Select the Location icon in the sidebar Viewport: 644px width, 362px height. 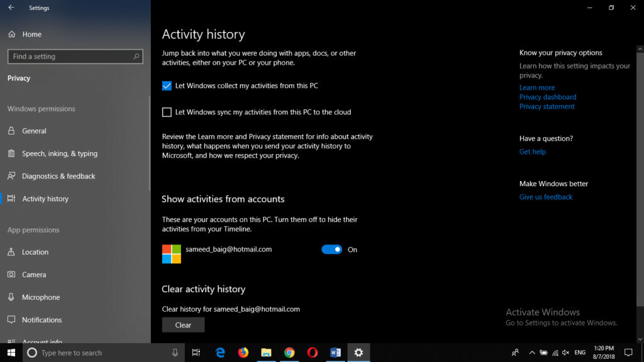tap(11, 251)
